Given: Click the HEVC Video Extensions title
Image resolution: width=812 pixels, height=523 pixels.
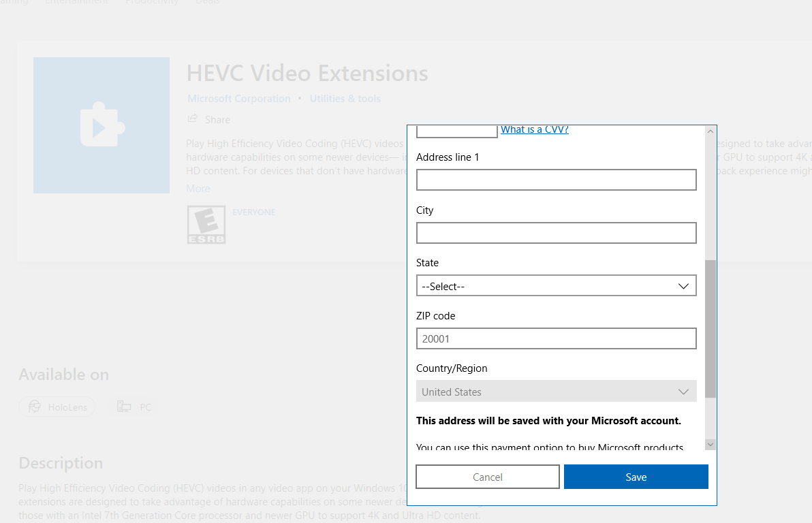Looking at the screenshot, I should (307, 73).
